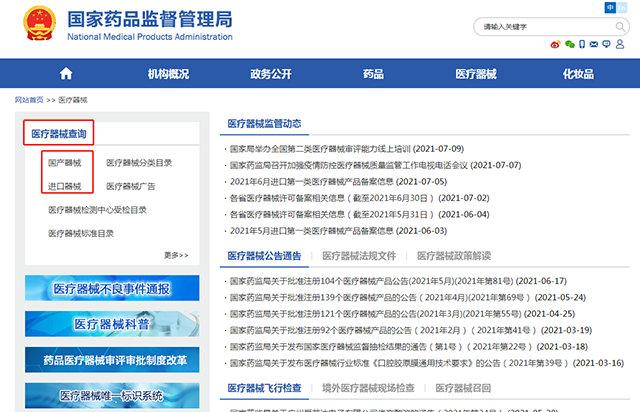Switch to English language button
This screenshot has height=412, width=640.
click(x=622, y=7)
